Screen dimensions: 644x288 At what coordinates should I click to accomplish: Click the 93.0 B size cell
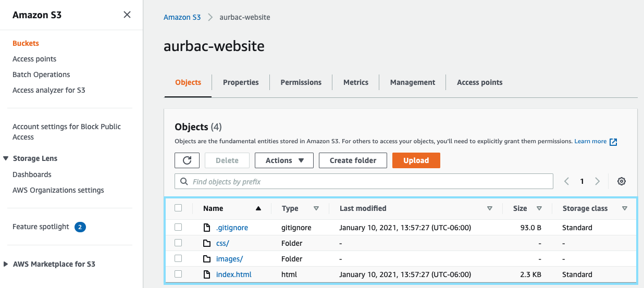click(x=529, y=228)
